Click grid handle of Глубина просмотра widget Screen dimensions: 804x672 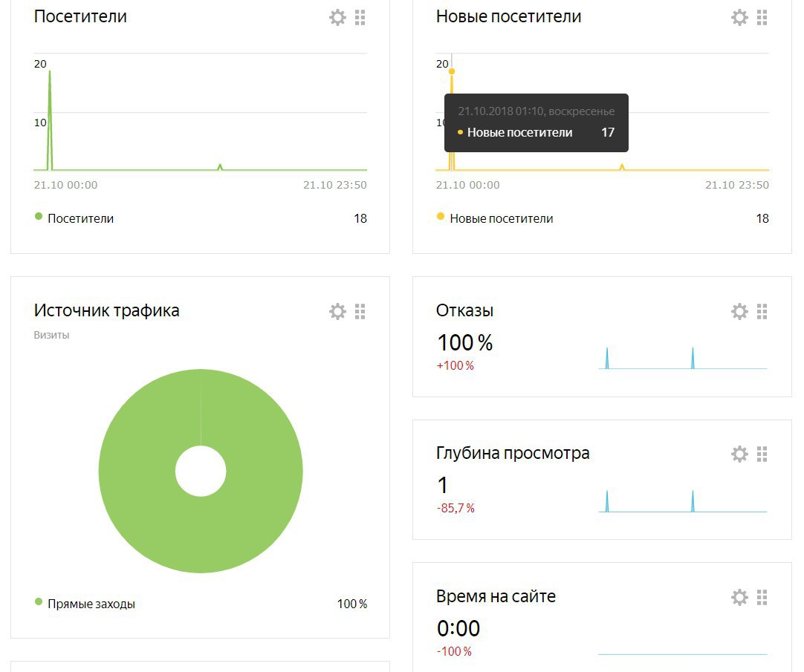[762, 454]
